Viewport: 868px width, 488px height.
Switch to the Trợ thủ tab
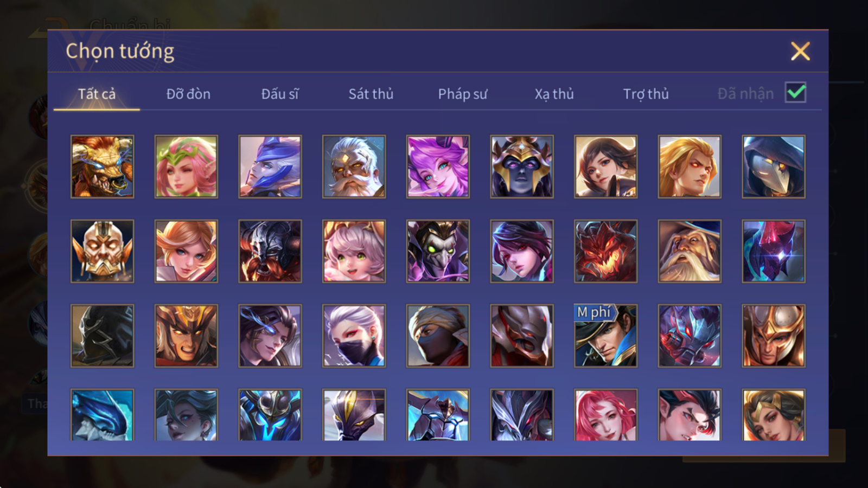[x=646, y=94]
